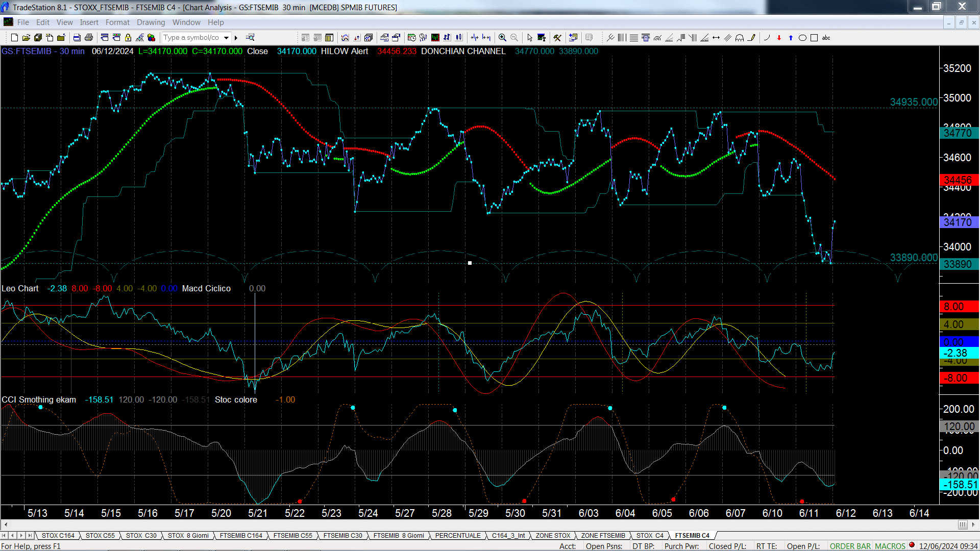Screen dimensions: 980x551
Task: Click the black arrow next to symbol box
Action: [236, 38]
